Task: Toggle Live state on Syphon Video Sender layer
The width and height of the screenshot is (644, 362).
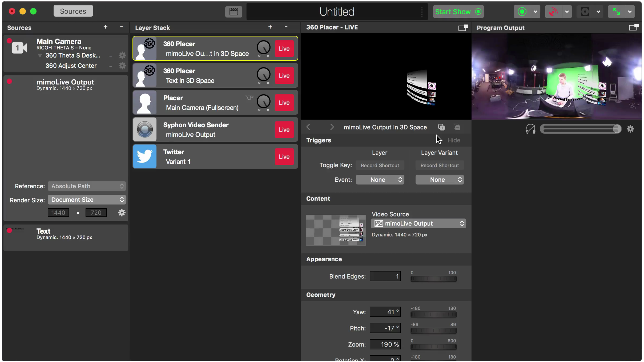Action: coord(284,129)
